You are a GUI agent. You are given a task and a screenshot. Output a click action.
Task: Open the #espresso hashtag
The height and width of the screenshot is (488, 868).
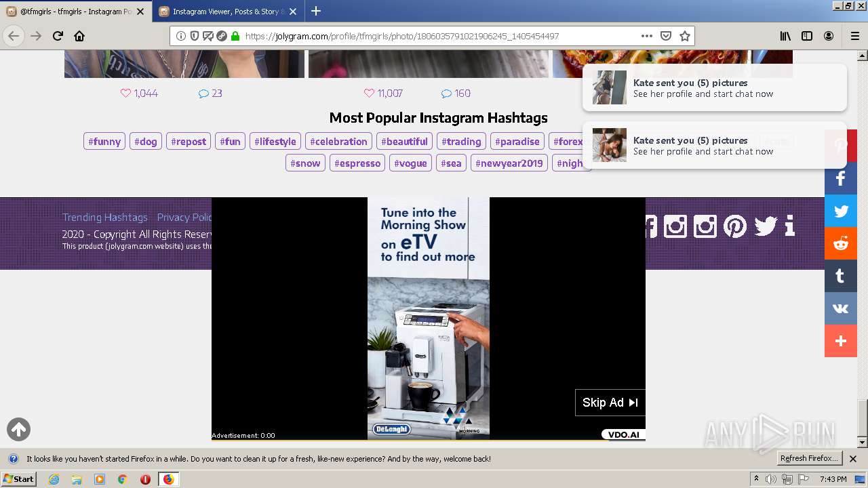(357, 163)
